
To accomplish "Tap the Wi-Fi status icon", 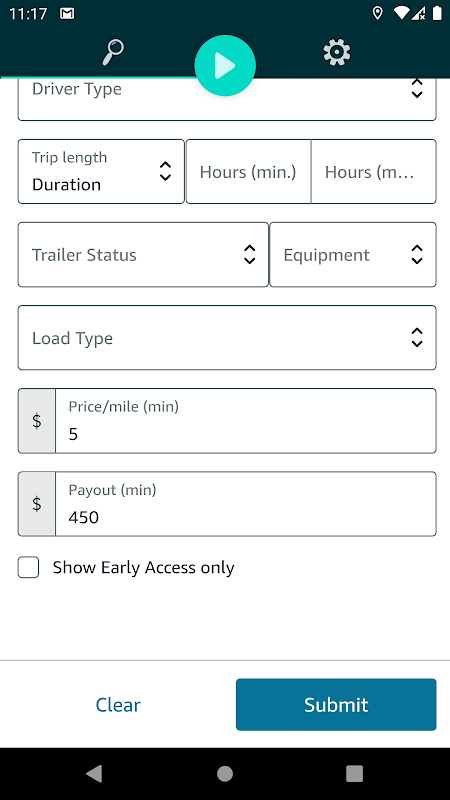I will point(402,14).
